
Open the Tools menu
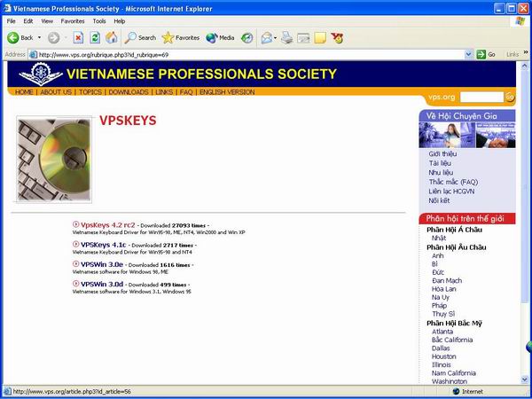point(99,21)
